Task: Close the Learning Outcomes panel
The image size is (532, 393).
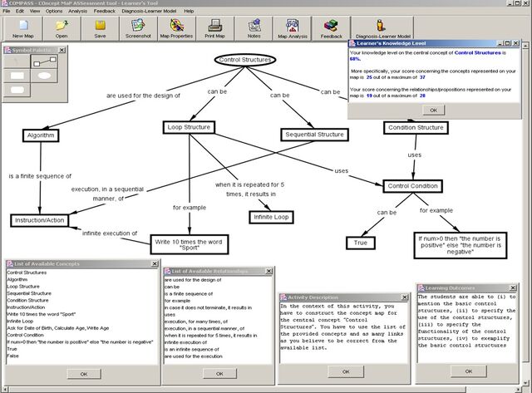Action: [513, 287]
